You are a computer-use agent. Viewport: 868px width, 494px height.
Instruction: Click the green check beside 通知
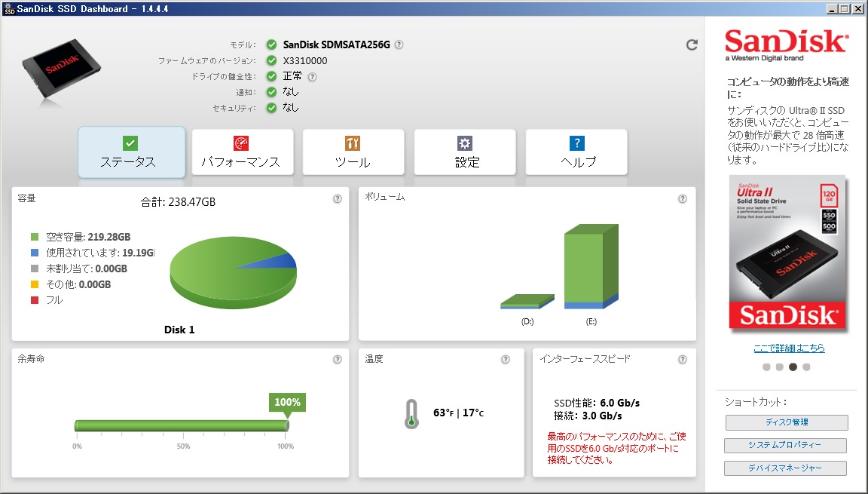coord(271,92)
